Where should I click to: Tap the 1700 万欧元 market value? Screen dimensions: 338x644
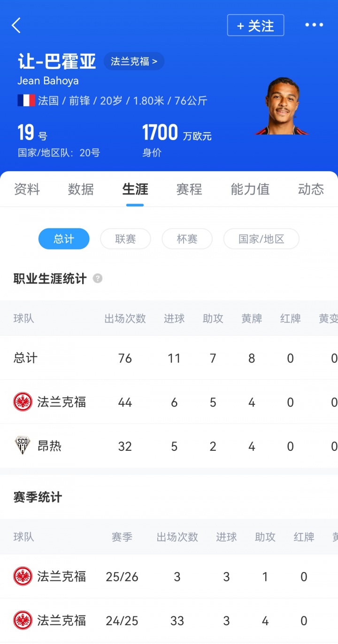pyautogui.click(x=177, y=134)
